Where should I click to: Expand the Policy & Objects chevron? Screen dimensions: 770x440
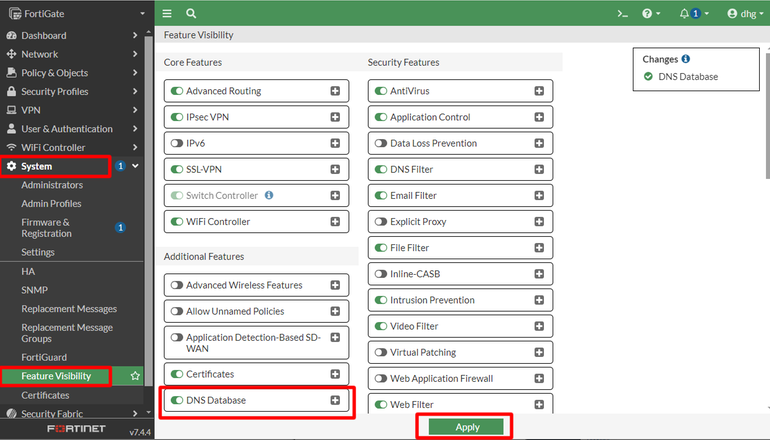tap(135, 73)
